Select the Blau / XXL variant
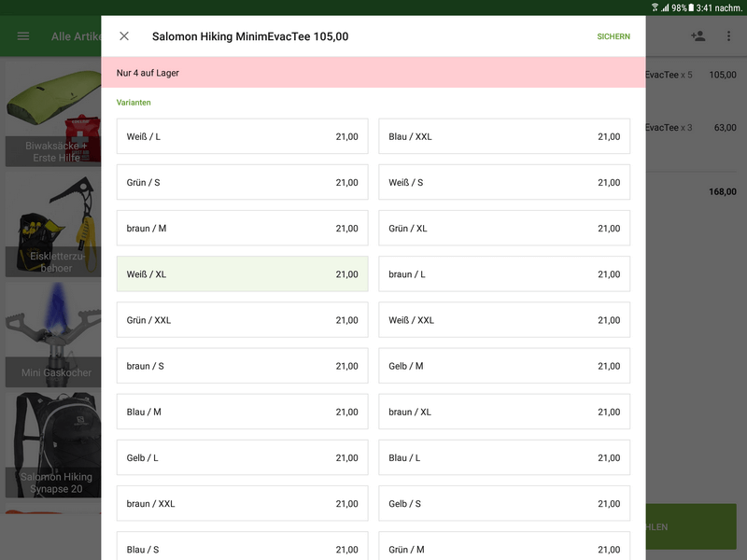The width and height of the screenshot is (747, 560). click(x=504, y=136)
